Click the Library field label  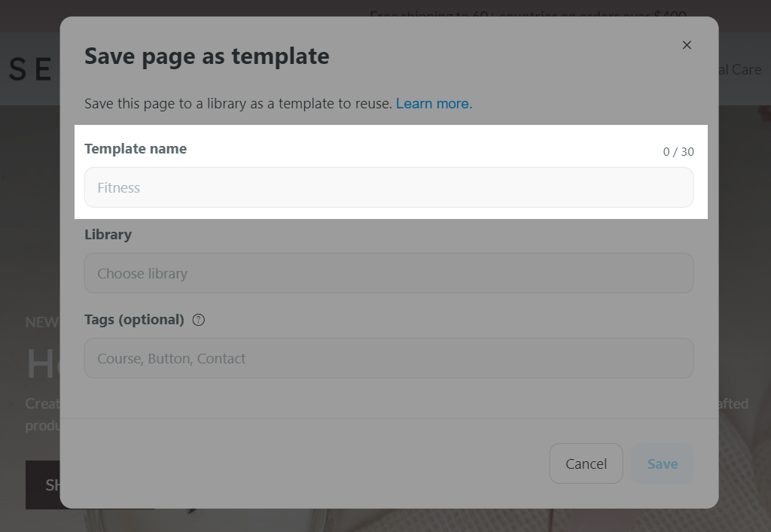(x=108, y=235)
